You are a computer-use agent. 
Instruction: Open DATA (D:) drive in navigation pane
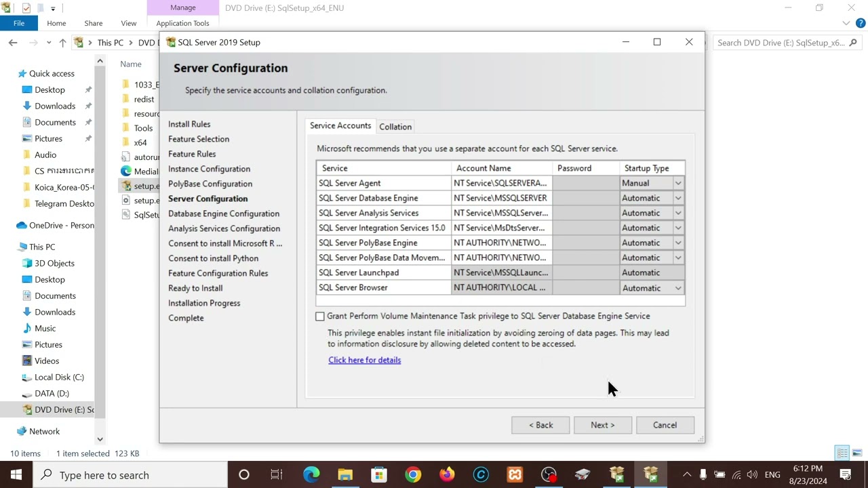tap(52, 393)
